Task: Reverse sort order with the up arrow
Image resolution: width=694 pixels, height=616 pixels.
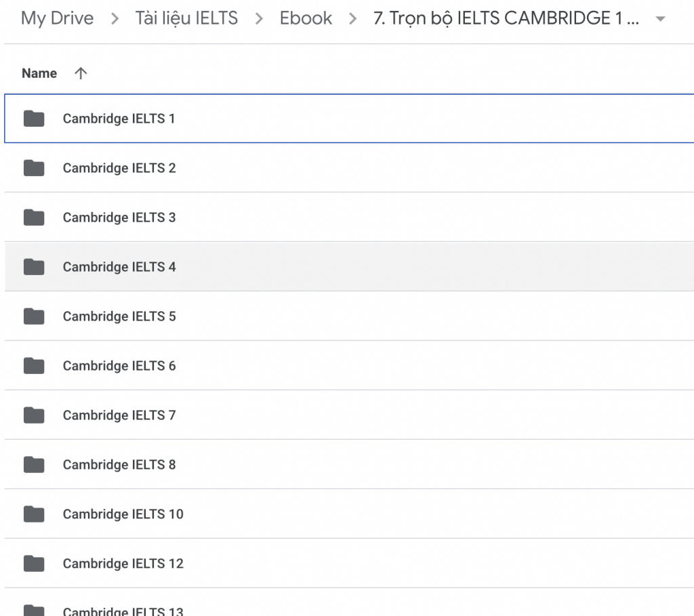Action: (81, 73)
